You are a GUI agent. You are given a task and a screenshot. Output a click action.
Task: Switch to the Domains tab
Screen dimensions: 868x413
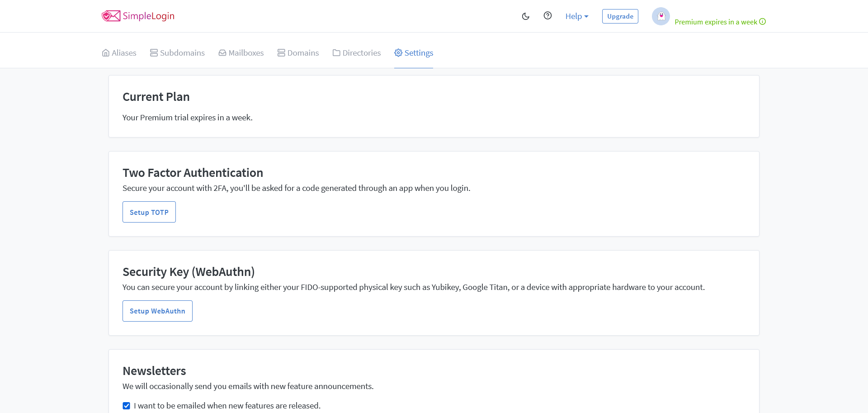pos(298,53)
